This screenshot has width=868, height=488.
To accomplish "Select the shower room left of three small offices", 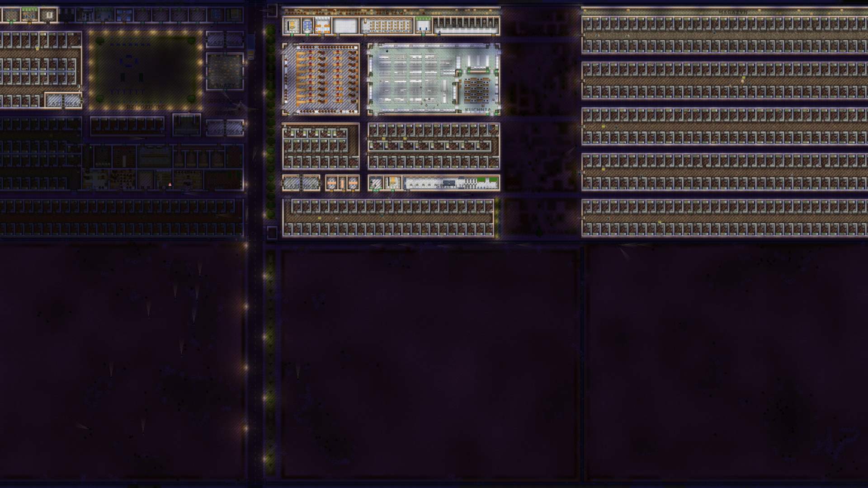I will coord(301,183).
